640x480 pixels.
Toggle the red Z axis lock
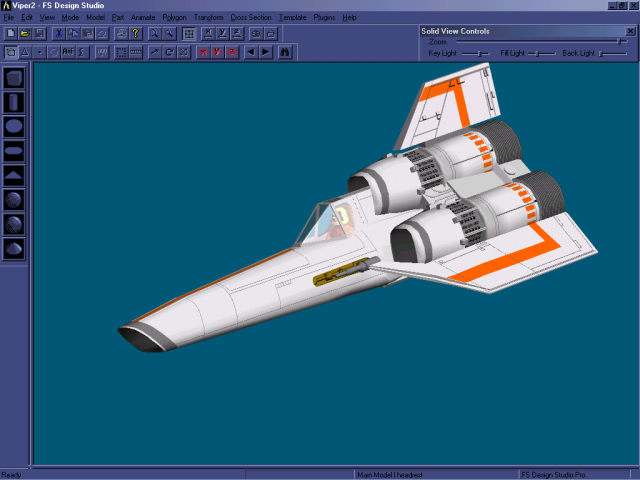point(232,52)
